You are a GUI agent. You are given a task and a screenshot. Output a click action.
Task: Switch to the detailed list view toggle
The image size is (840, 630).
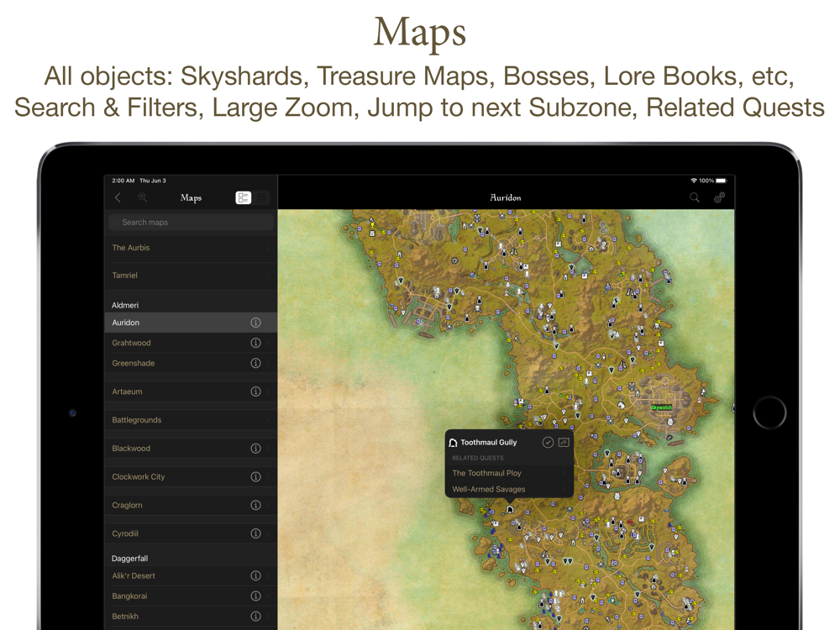pyautogui.click(x=244, y=197)
